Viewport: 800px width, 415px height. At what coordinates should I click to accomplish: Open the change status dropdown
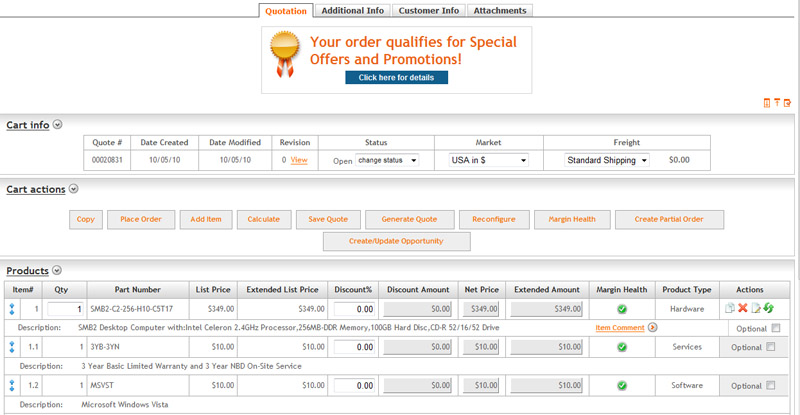pos(387,160)
